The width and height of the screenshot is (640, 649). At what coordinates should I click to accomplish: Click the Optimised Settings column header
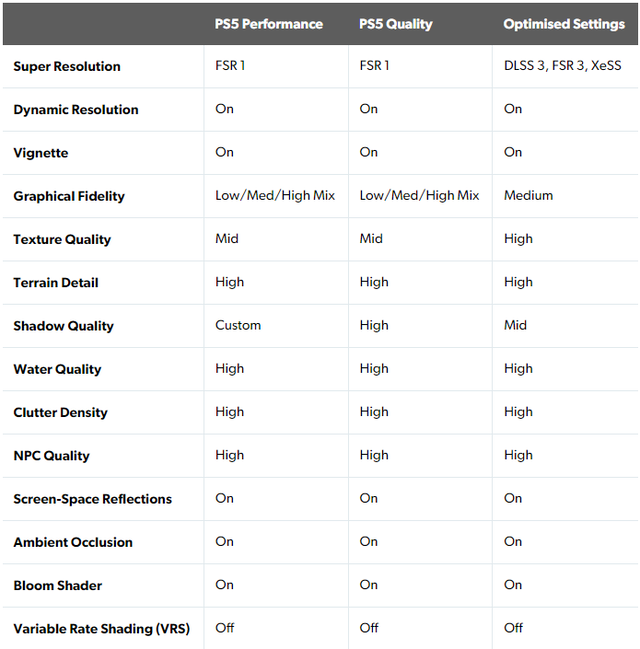pyautogui.click(x=564, y=23)
